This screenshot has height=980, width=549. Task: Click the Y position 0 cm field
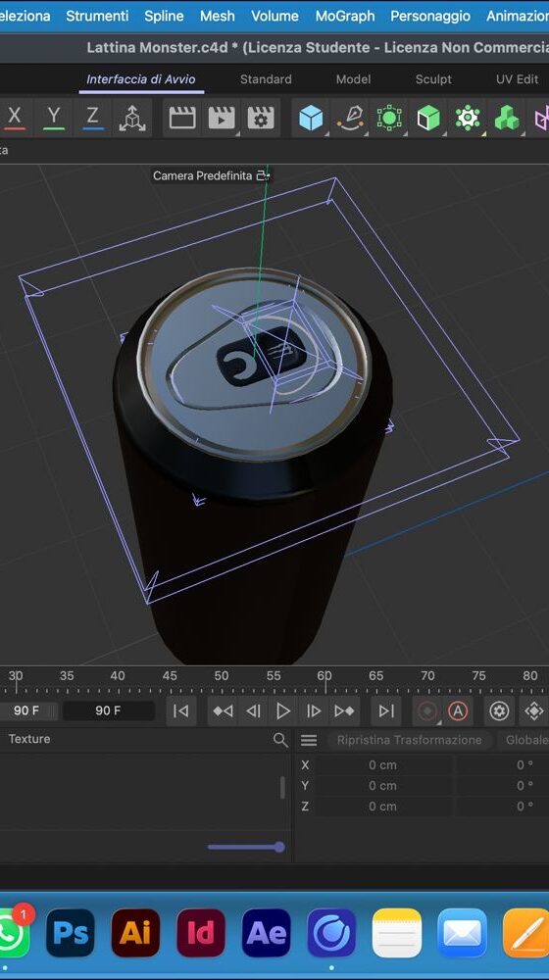[382, 786]
